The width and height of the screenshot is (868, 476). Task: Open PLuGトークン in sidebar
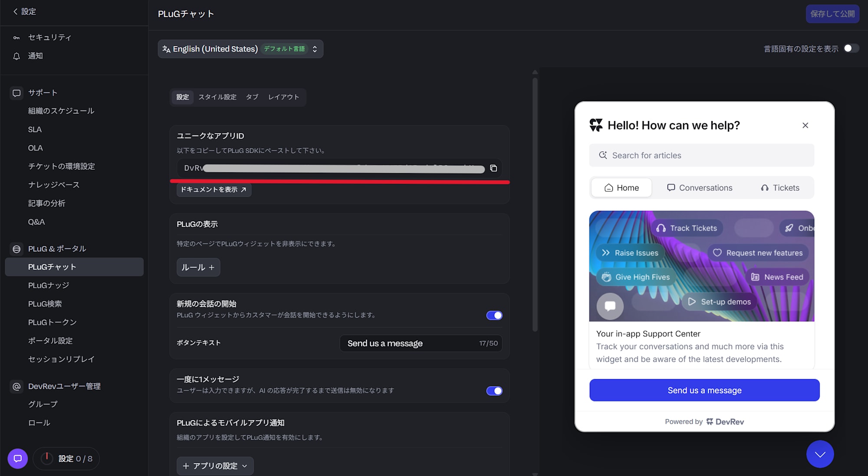point(53,322)
